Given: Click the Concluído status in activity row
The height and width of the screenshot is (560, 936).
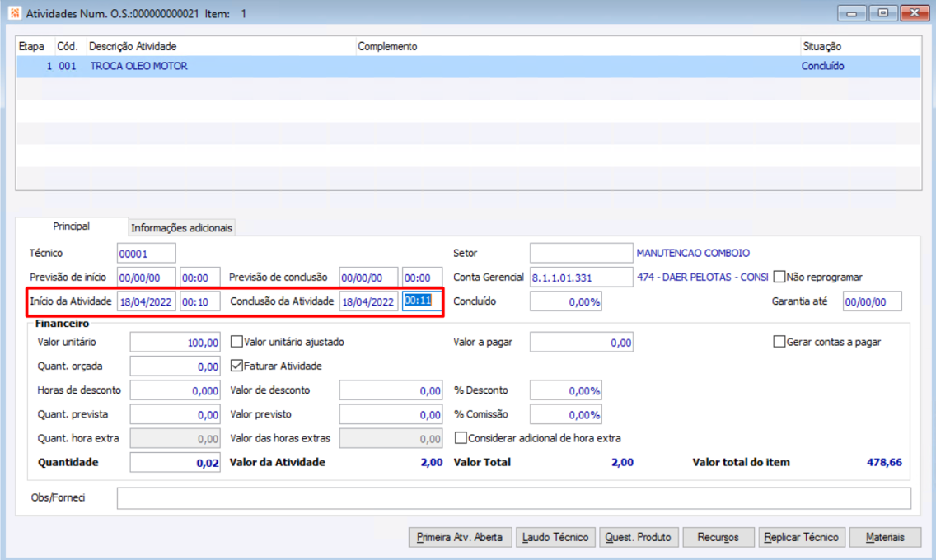Looking at the screenshot, I should pos(822,66).
